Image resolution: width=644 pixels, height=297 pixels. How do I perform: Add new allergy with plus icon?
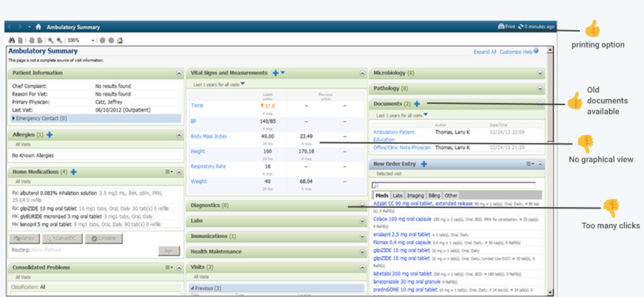50,135
